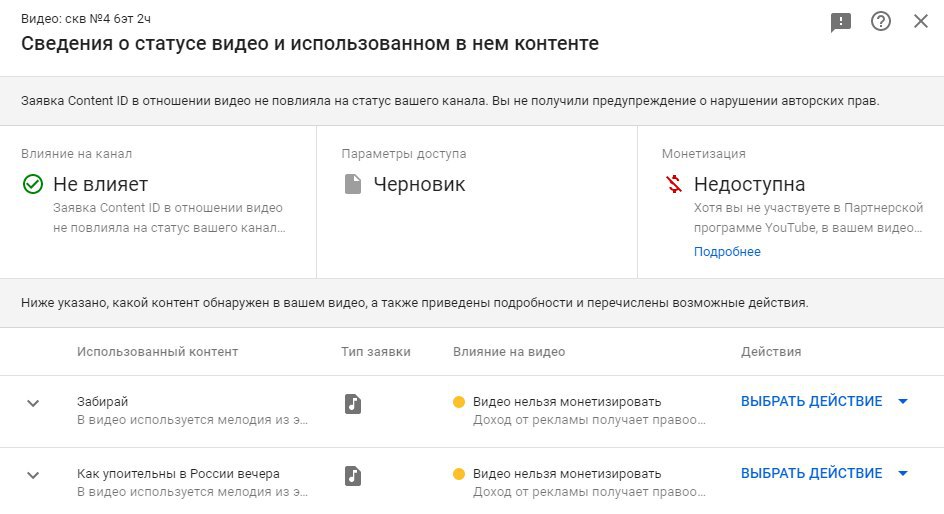
Task: Click the Действия column header
Action: point(771,352)
